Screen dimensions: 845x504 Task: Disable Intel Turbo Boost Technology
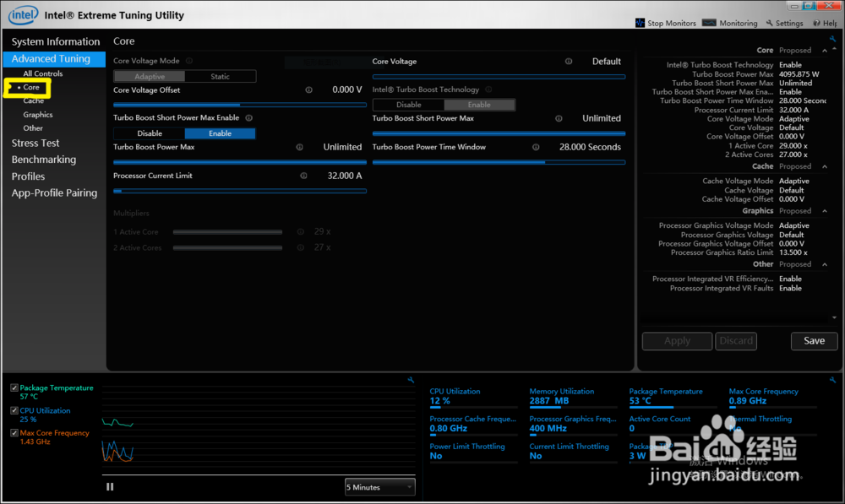click(x=408, y=105)
